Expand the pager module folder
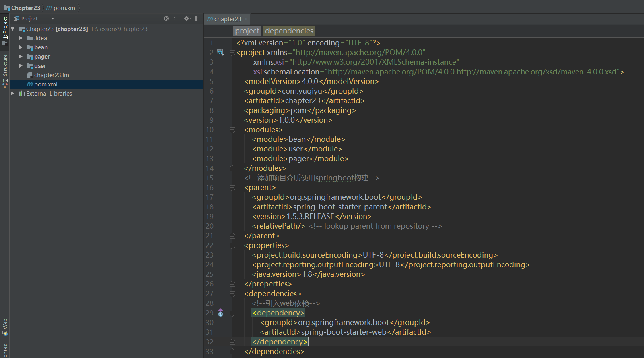 pos(21,57)
